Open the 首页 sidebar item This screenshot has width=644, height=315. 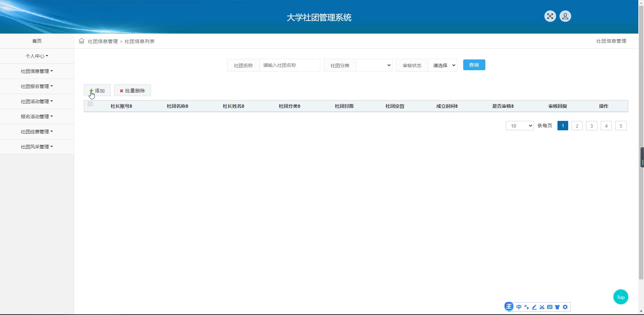[37, 41]
